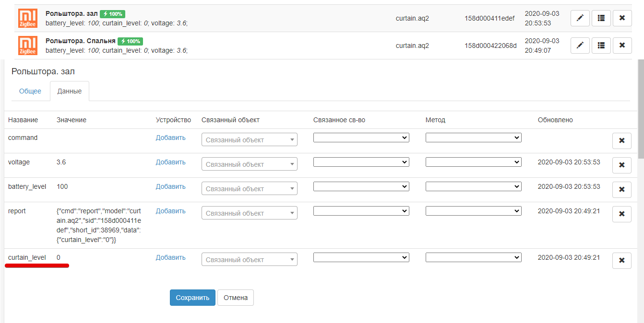Viewport: 644px width, 323px height.
Task: Open the list icon for Рольштора. зал
Action: (601, 18)
